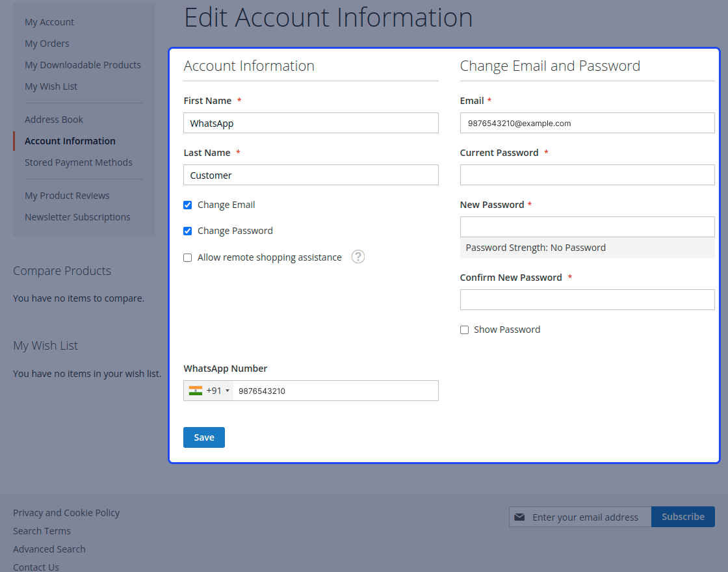Click the Compare Products heading
The image size is (728, 572).
(x=62, y=270)
